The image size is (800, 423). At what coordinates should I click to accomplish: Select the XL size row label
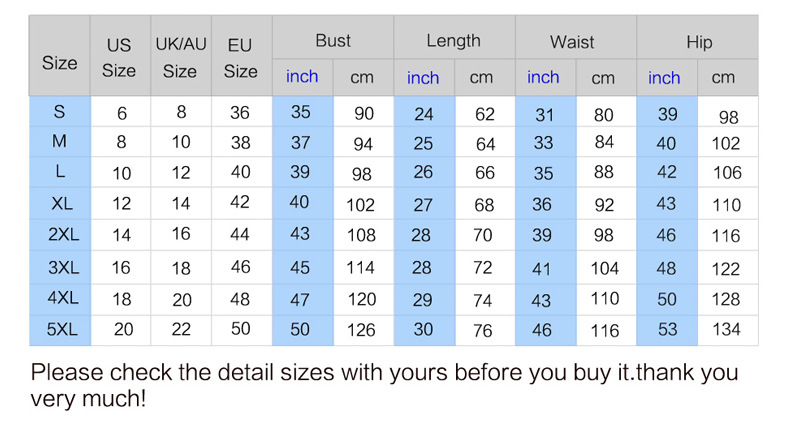(x=60, y=204)
